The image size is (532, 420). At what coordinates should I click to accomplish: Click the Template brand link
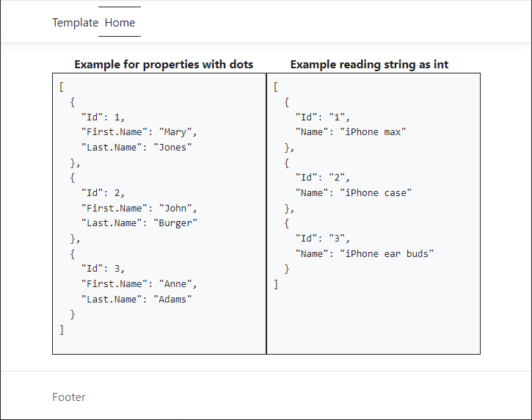[x=75, y=23]
